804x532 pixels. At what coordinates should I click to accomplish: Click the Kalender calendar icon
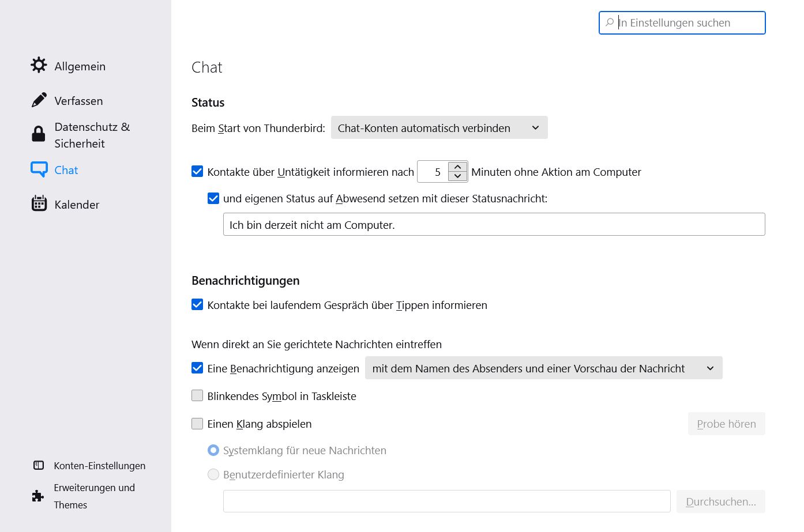(39, 203)
